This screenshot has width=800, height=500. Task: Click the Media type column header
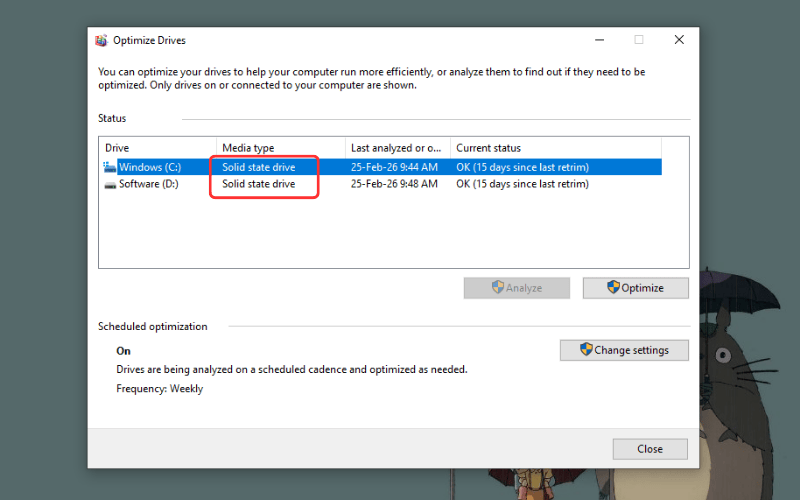click(x=280, y=148)
